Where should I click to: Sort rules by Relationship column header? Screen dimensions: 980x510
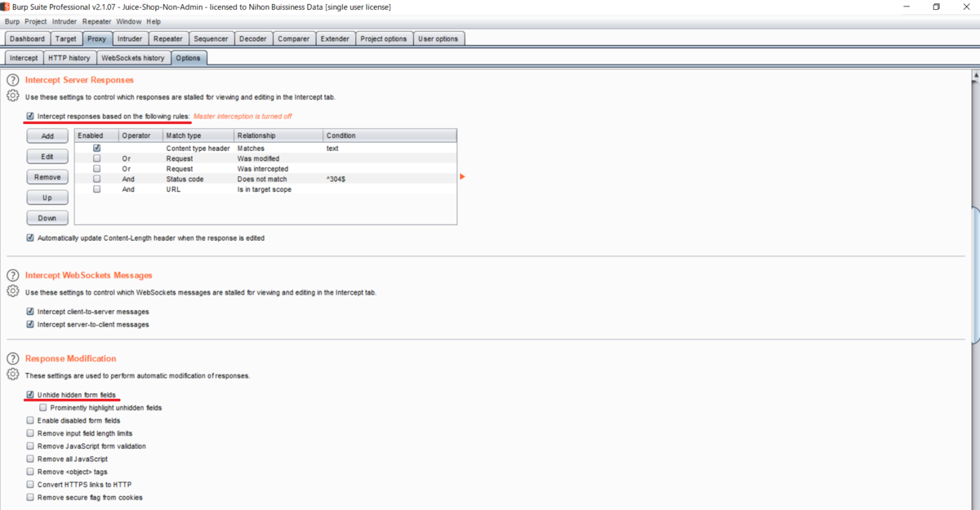(278, 135)
